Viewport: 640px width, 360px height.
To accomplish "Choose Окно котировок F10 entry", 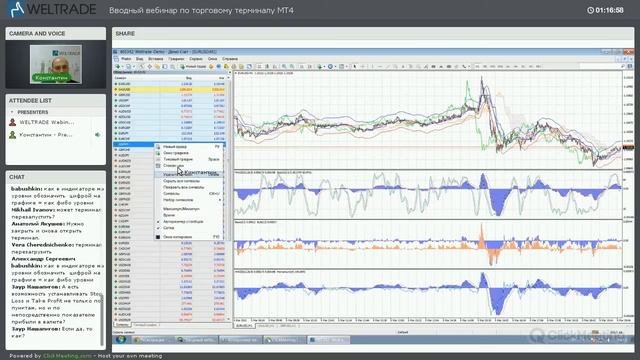I will click(189, 237).
